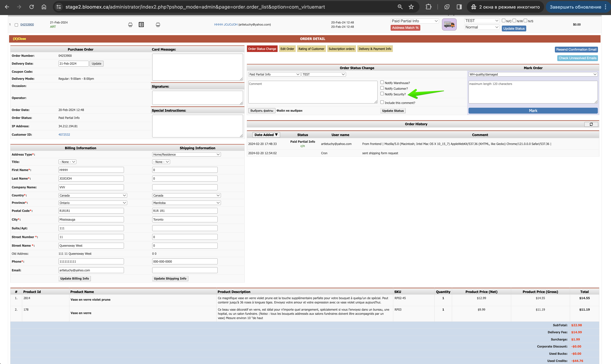This screenshot has width=611, height=364.
Task: Open the WH-quality/damaged mark dropdown
Action: (533, 74)
